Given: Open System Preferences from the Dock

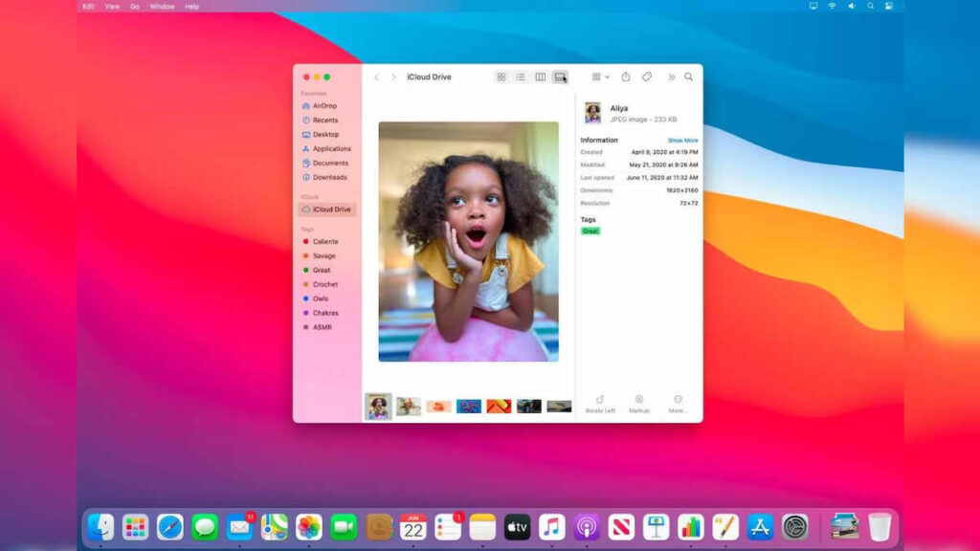Looking at the screenshot, I should pyautogui.click(x=795, y=527).
